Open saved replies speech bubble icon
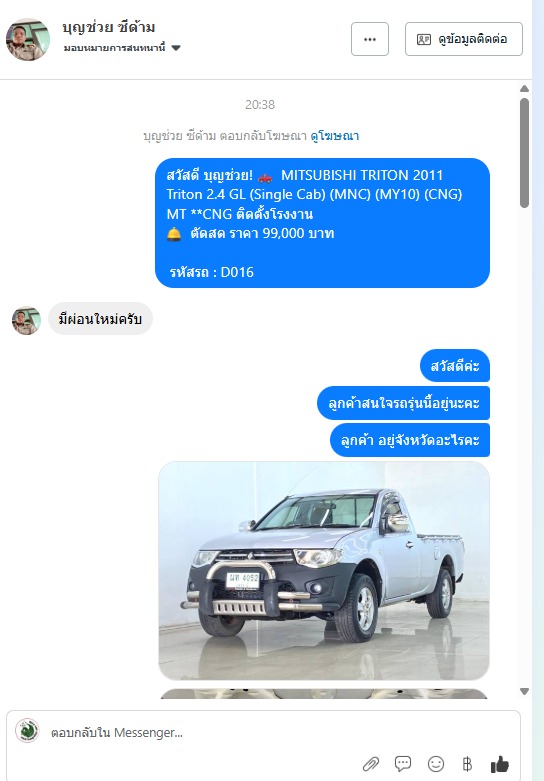The width and height of the screenshot is (544, 781). 403,764
